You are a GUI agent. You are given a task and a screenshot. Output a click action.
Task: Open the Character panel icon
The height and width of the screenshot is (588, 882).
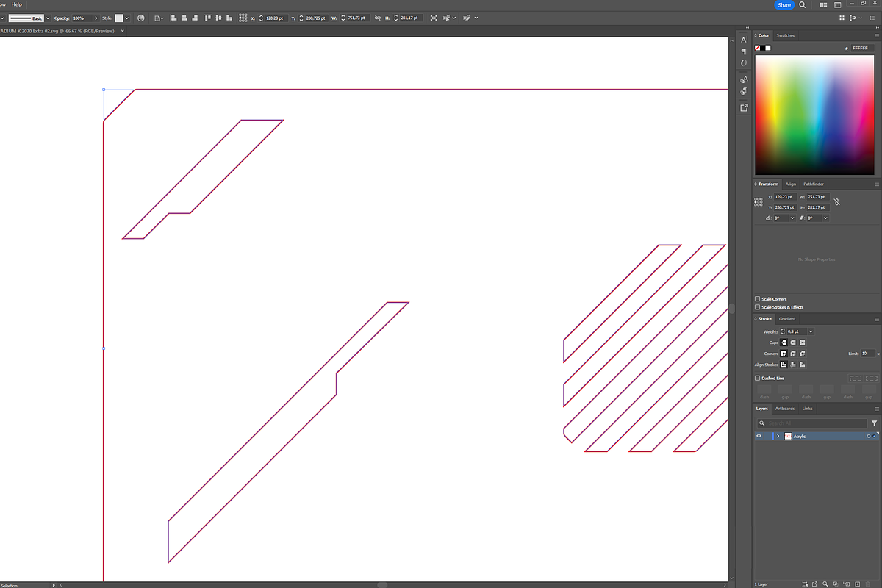tap(744, 39)
